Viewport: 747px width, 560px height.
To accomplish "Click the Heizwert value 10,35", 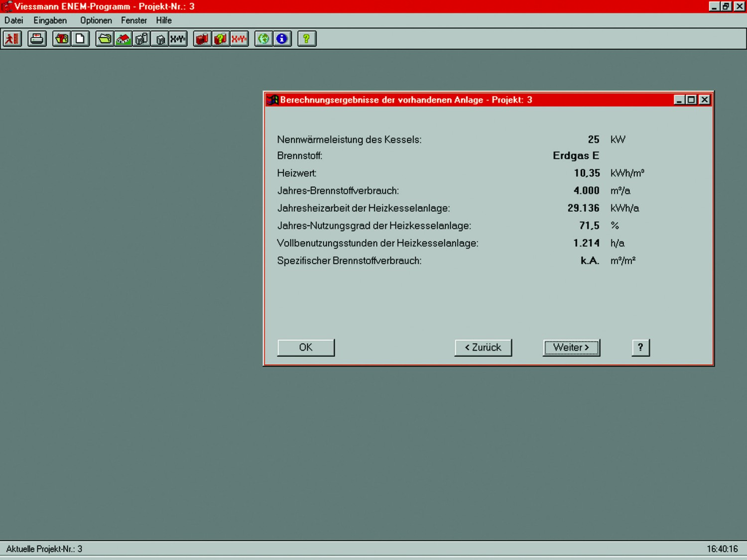I will coord(587,173).
